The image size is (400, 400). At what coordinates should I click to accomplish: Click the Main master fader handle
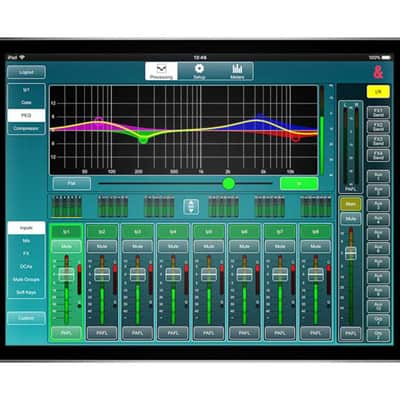point(351,254)
